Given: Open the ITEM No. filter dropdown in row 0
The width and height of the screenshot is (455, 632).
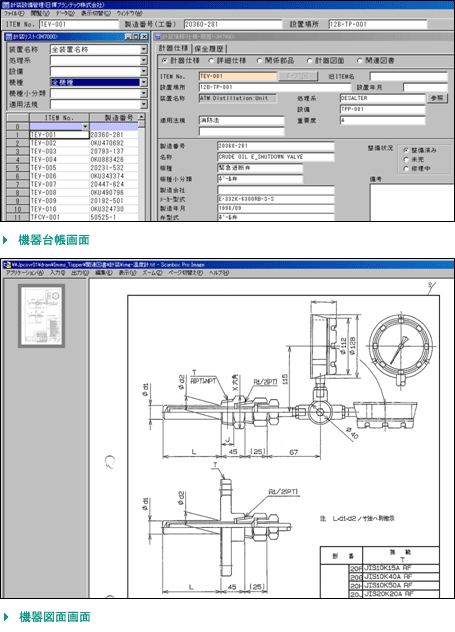Looking at the screenshot, I should (85, 127).
